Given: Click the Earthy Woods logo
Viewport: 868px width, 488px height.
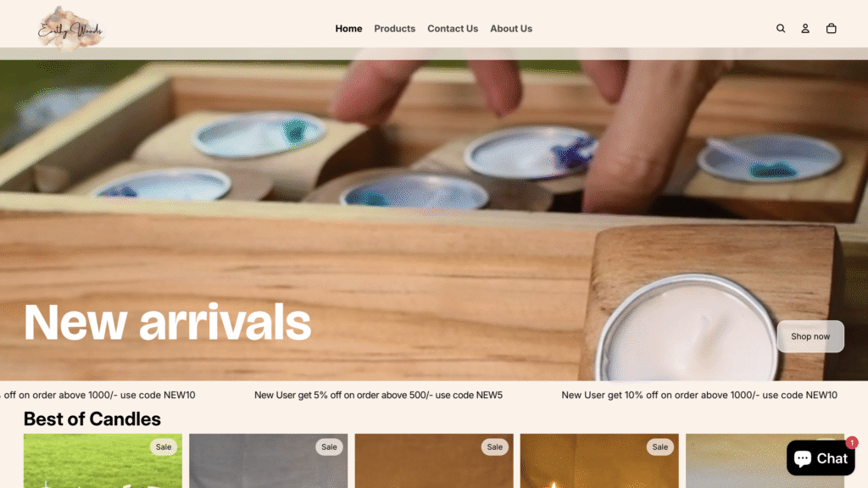Looking at the screenshot, I should tap(70, 28).
